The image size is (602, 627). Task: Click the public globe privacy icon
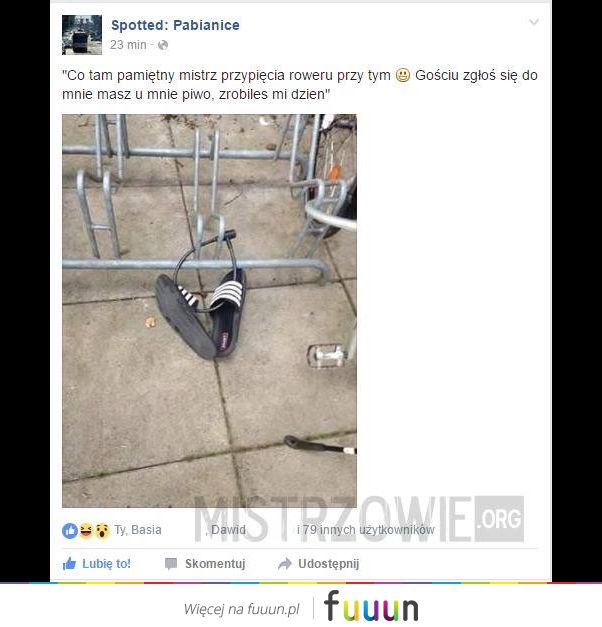coord(163,45)
